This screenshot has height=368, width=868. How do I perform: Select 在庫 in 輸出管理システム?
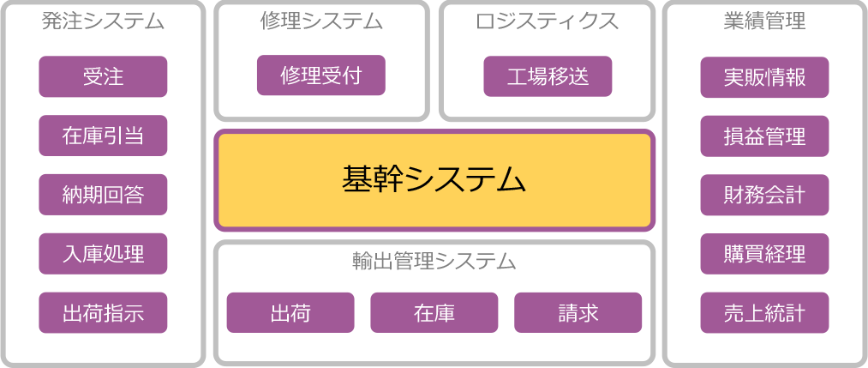point(434,312)
